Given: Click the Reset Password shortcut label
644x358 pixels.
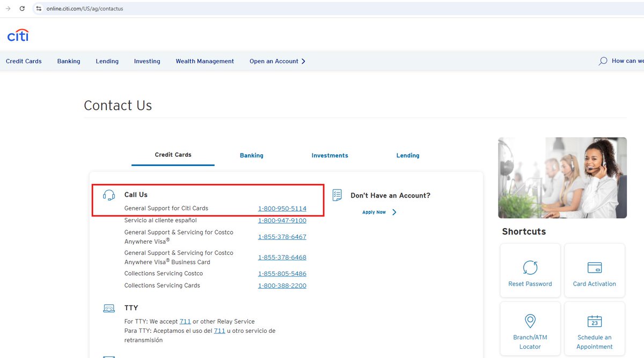Looking at the screenshot, I should 530,284.
